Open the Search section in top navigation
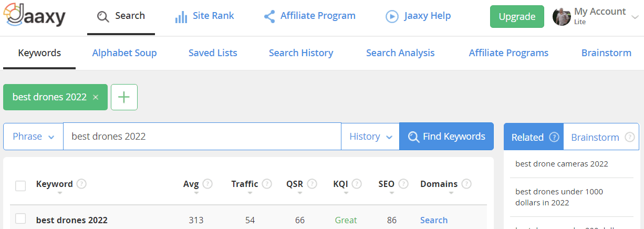The image size is (644, 229). coord(121,16)
